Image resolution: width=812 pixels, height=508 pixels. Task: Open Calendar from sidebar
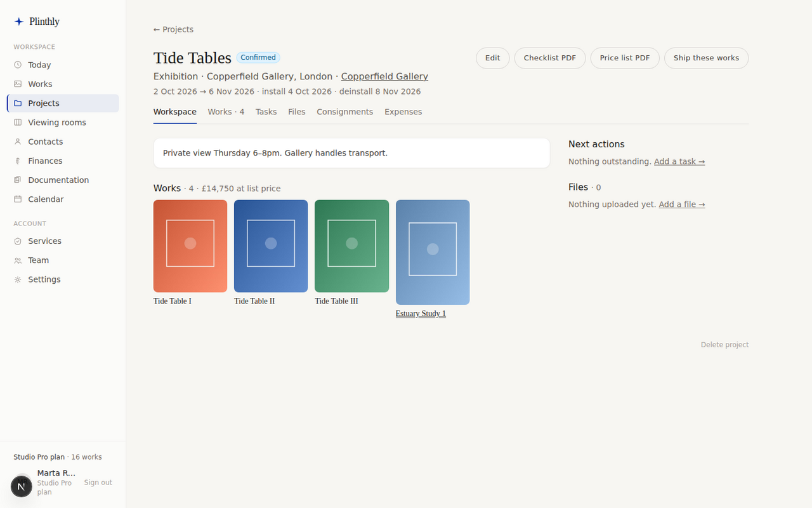click(63, 199)
